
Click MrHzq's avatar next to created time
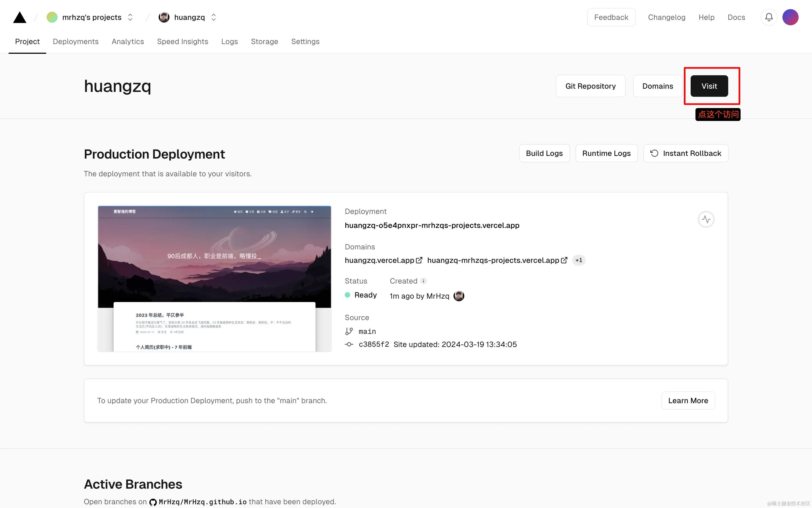pos(459,296)
